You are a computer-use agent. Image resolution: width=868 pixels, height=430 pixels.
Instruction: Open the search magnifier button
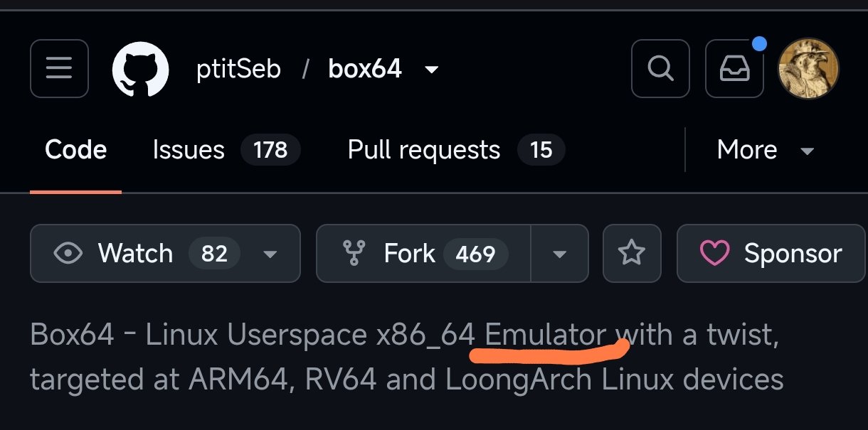(x=660, y=68)
